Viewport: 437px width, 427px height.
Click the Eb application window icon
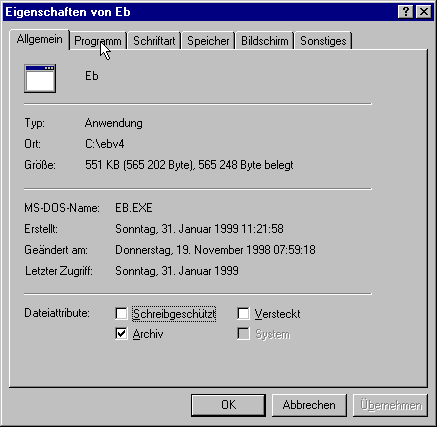coord(40,79)
